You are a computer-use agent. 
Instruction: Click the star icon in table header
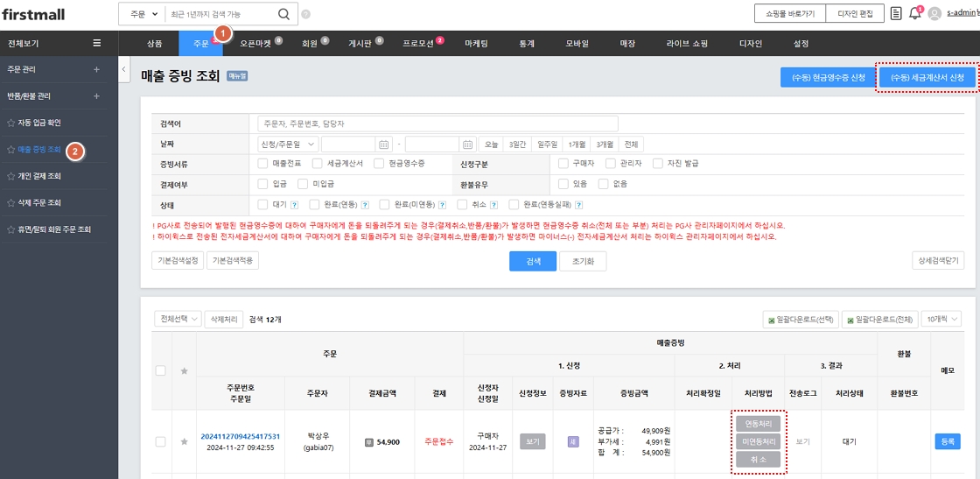pos(184,370)
